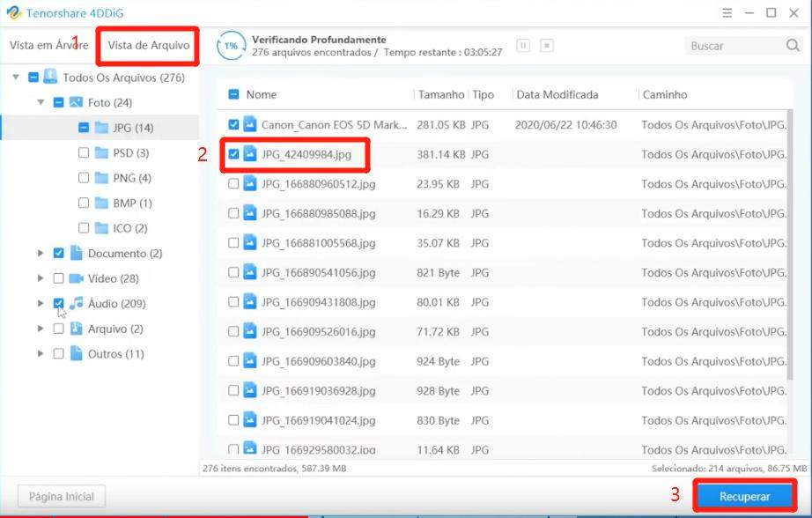Click the Recuperar button
The height and width of the screenshot is (518, 812).
[x=745, y=496]
